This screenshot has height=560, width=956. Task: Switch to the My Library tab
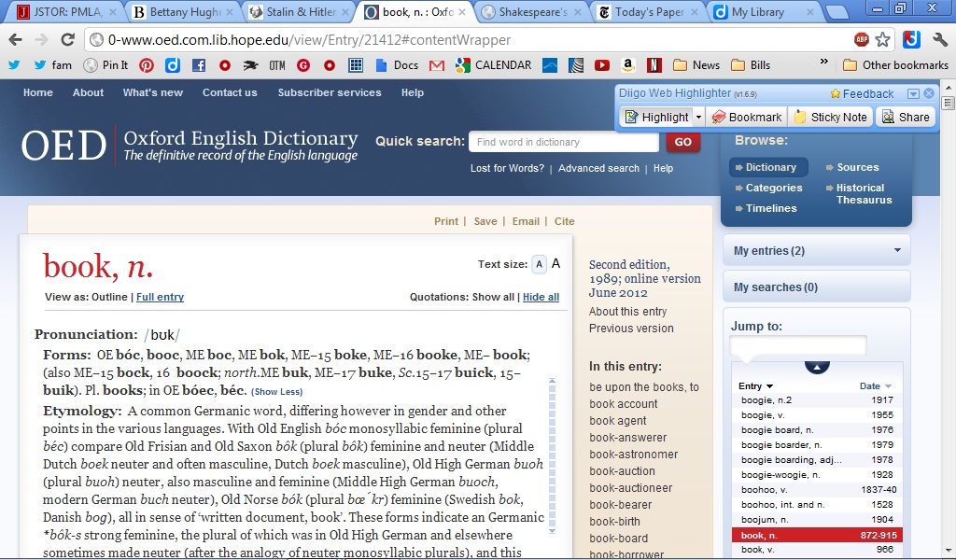tap(765, 11)
